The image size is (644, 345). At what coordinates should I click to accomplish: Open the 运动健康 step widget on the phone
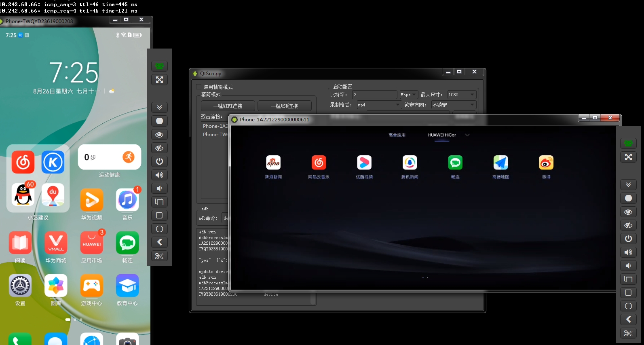click(x=110, y=157)
